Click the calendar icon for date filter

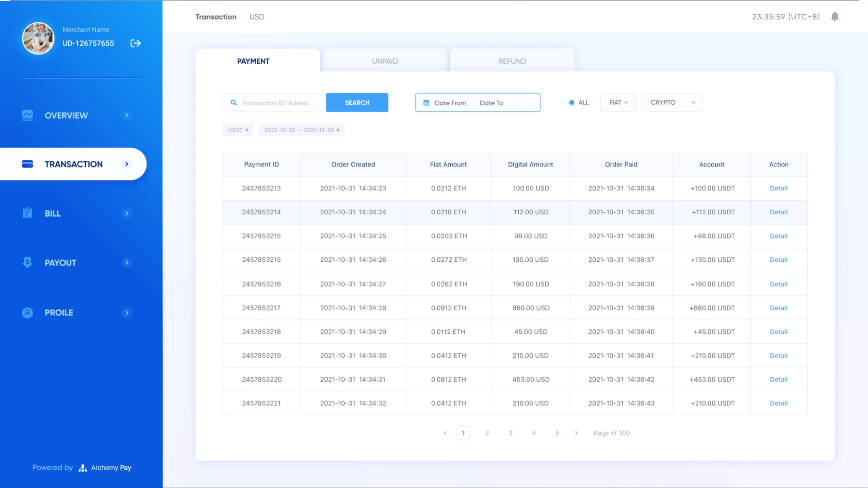(426, 103)
